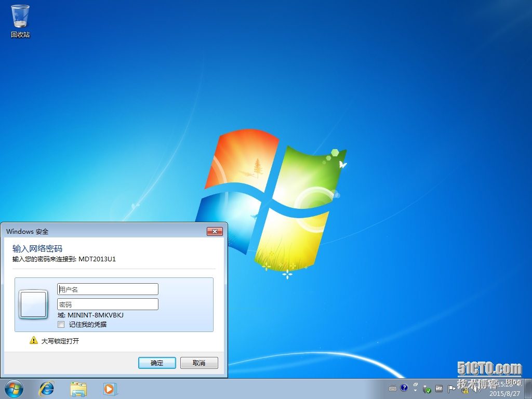Image resolution: width=532 pixels, height=399 pixels.
Task: Click the network warning tray icon
Action: (464, 390)
